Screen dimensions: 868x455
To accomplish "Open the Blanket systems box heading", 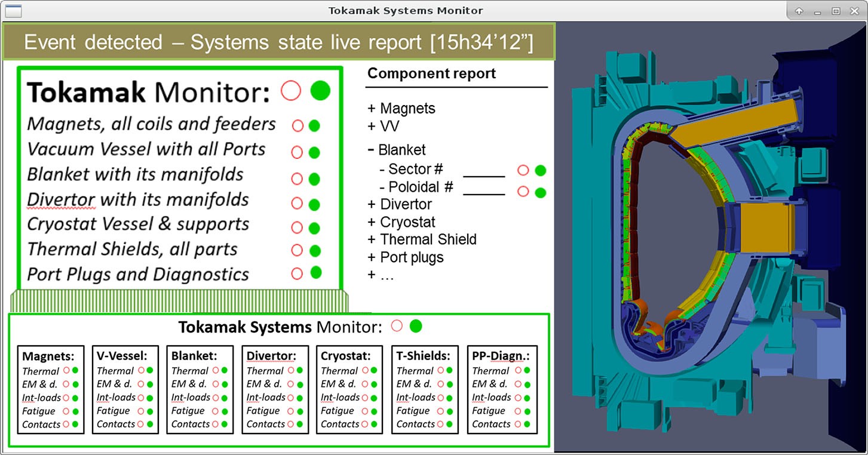I will point(194,356).
